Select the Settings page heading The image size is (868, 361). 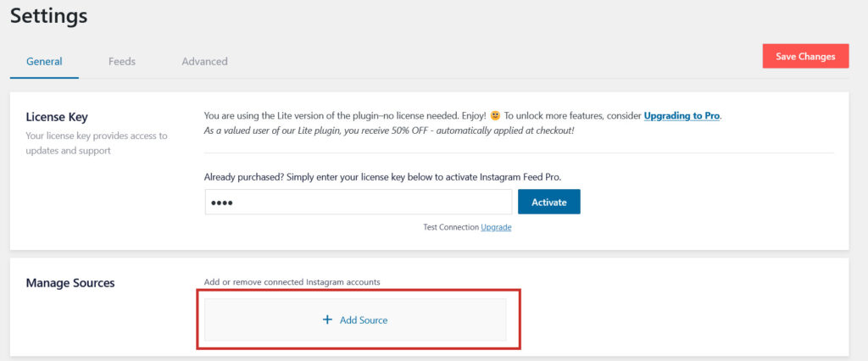tap(48, 15)
